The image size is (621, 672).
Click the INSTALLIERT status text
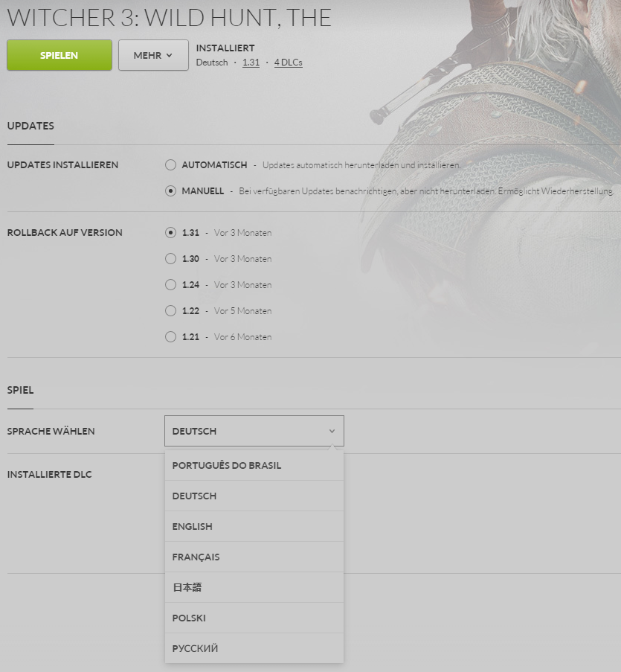(x=225, y=48)
